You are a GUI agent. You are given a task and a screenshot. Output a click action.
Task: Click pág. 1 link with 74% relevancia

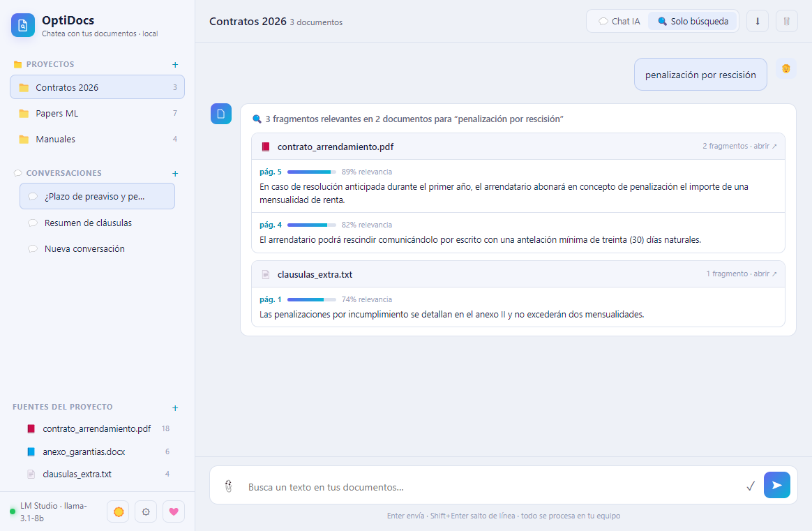(271, 299)
